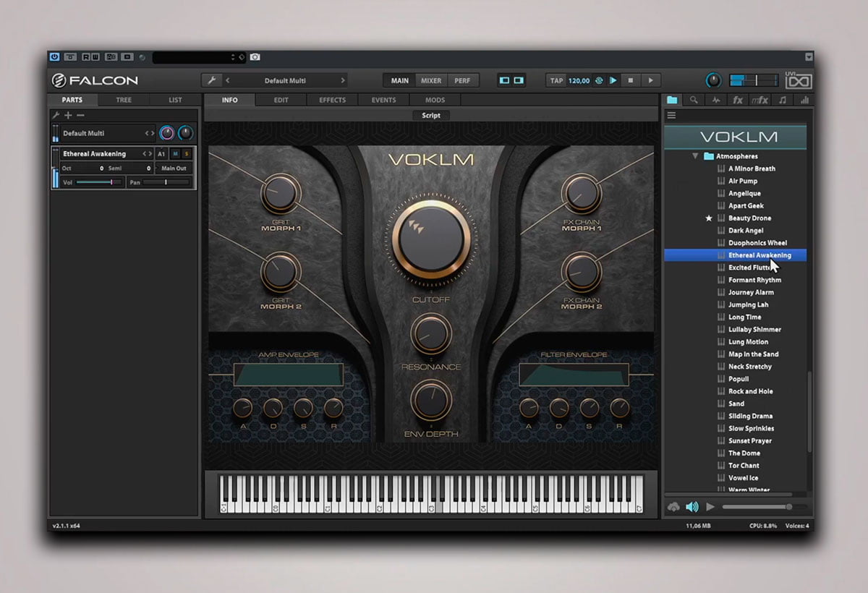Show the left sidebar panel toggle
This screenshot has width=868, height=593.
[505, 80]
